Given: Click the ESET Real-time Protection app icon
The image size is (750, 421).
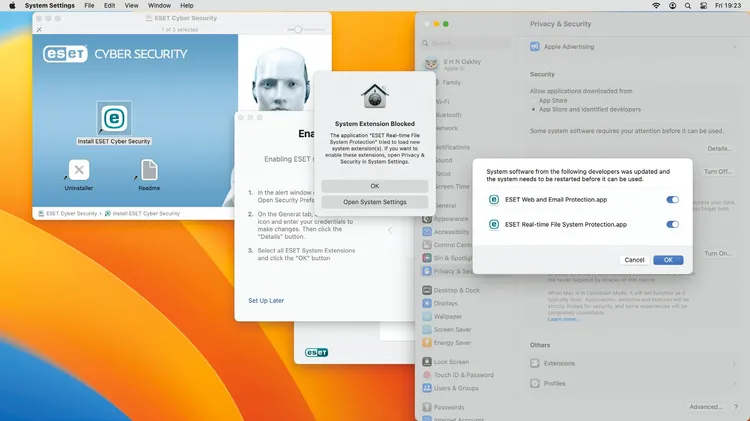Looking at the screenshot, I should pos(494,224).
